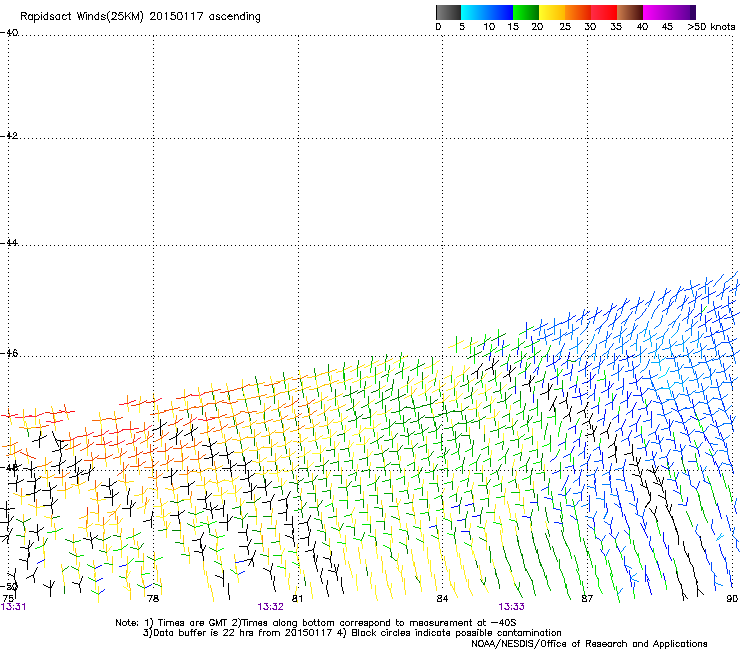Click the '-50' latitude axis label
The height and width of the screenshot is (650, 740).
(x=9, y=586)
